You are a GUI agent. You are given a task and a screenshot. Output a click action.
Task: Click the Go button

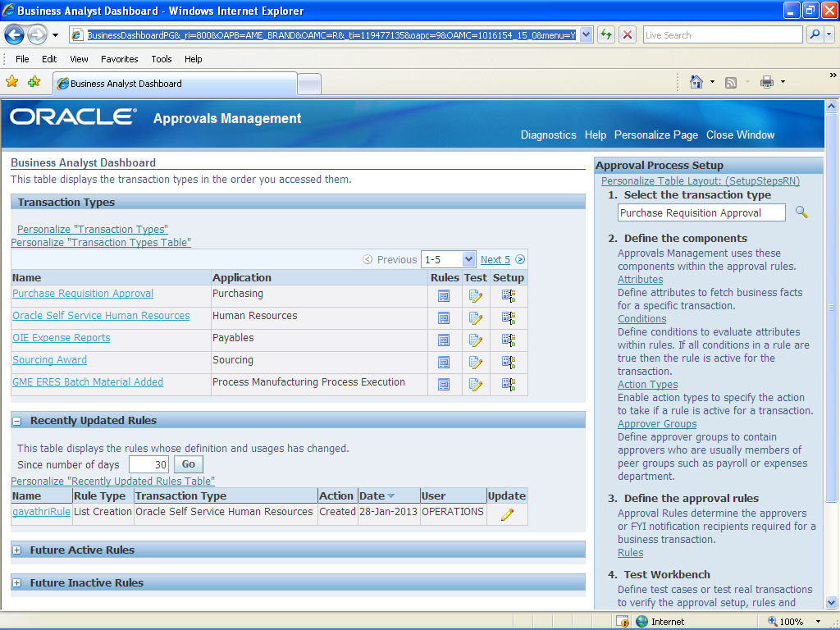pyautogui.click(x=189, y=464)
